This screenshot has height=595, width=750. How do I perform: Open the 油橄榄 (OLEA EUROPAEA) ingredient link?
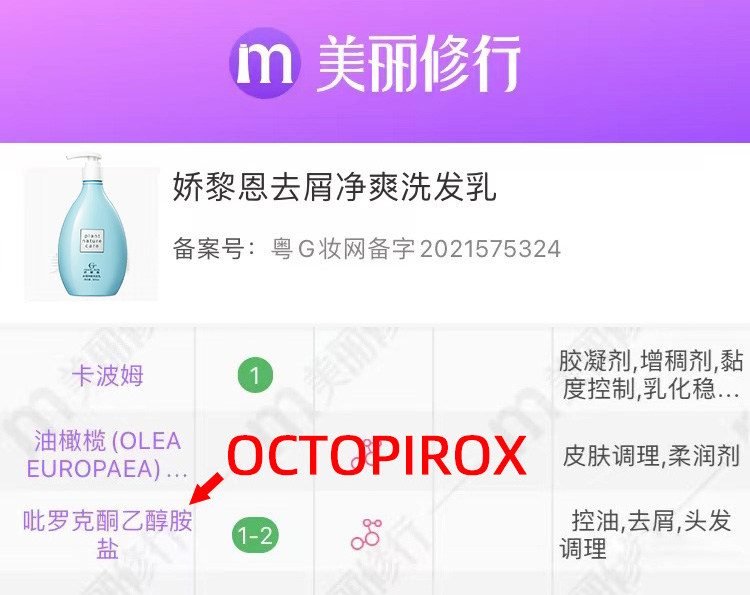(x=106, y=454)
